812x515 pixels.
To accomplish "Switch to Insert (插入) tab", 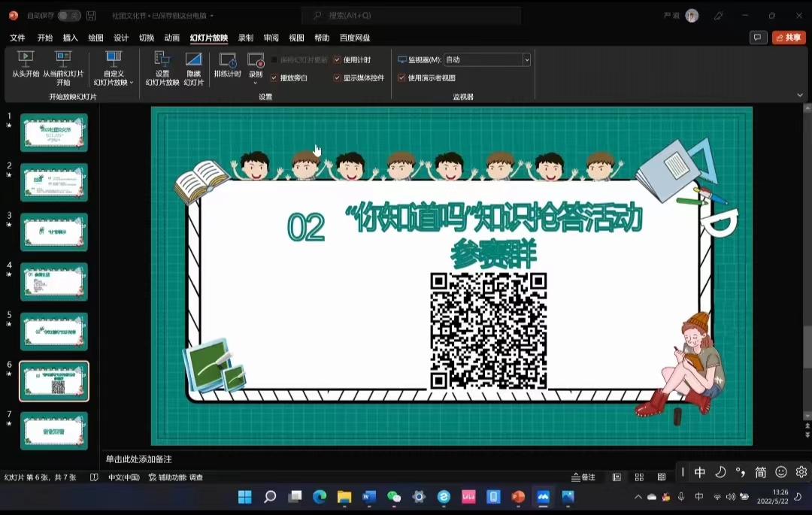I will pyautogui.click(x=70, y=38).
